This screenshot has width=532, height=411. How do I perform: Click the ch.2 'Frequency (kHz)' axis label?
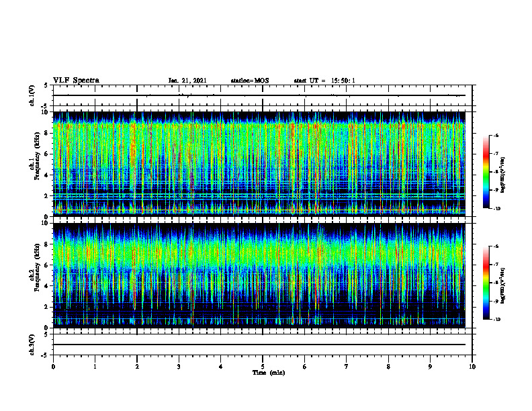[36, 267]
